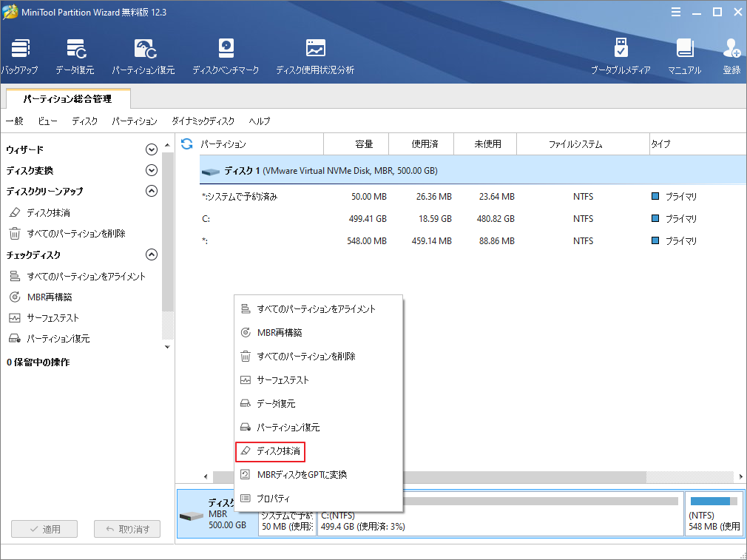Launch データ復元 from top toolbar
747x560 pixels.
75,57
